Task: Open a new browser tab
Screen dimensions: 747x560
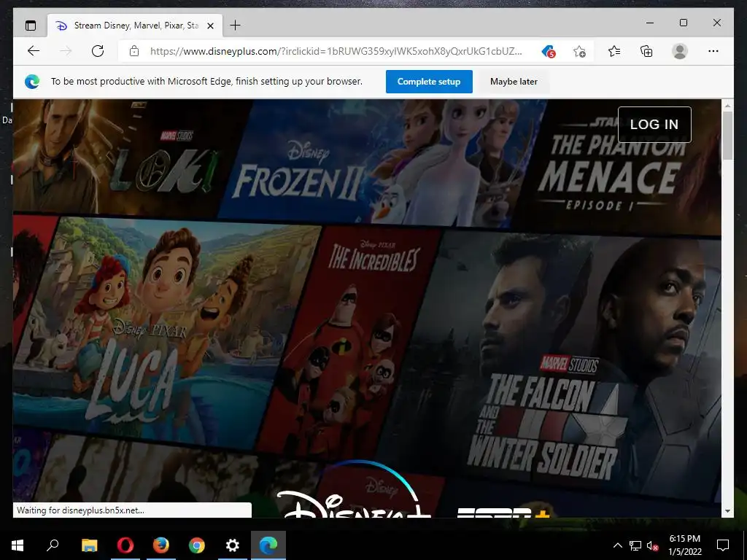Action: (236, 26)
